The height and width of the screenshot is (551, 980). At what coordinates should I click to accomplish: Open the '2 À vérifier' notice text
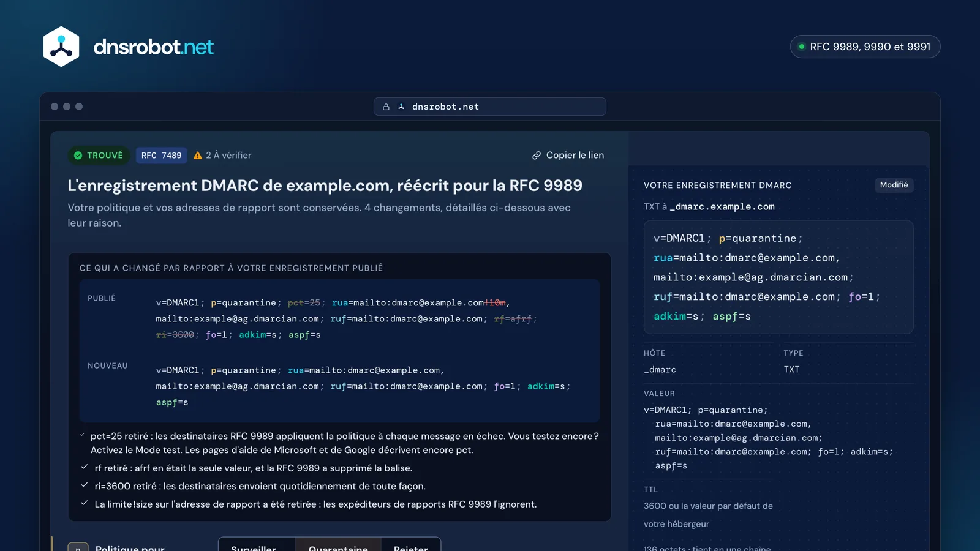(x=228, y=156)
